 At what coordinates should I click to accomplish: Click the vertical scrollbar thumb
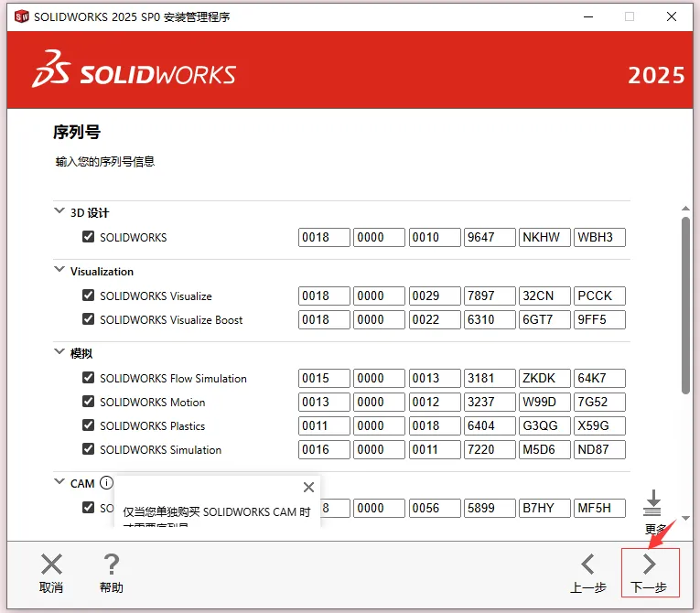[685, 306]
